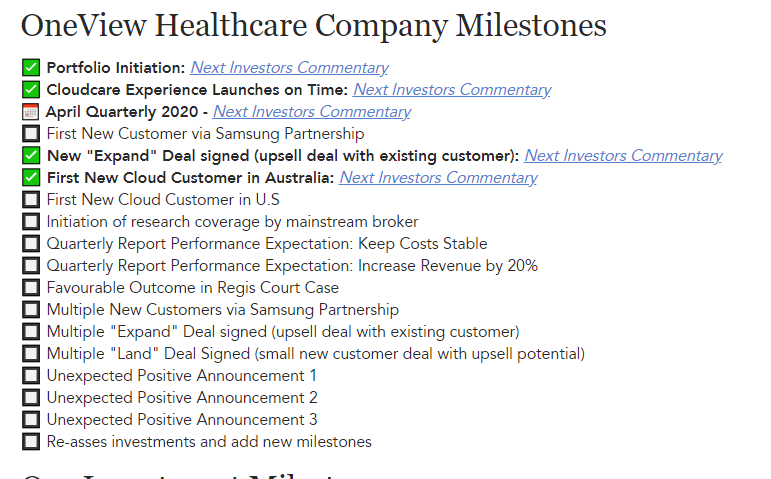Open commentary link for New "Expand" Deal signed
The width and height of the screenshot is (771, 479).
(x=623, y=155)
